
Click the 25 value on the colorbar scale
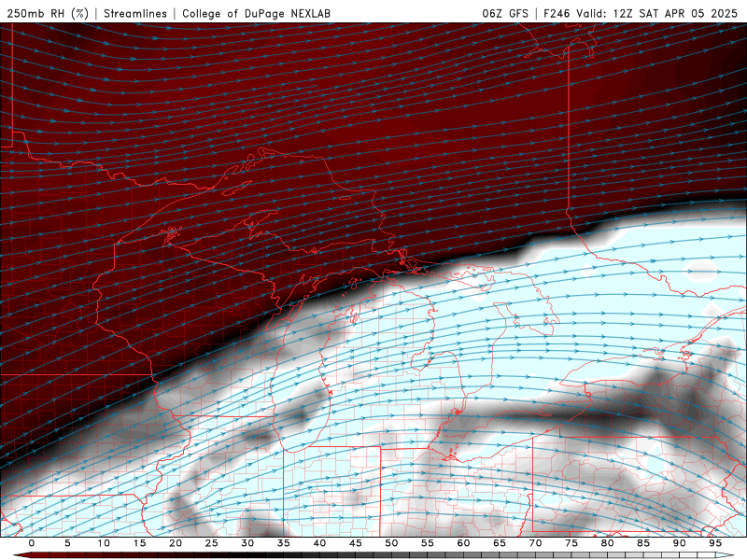[x=212, y=543]
